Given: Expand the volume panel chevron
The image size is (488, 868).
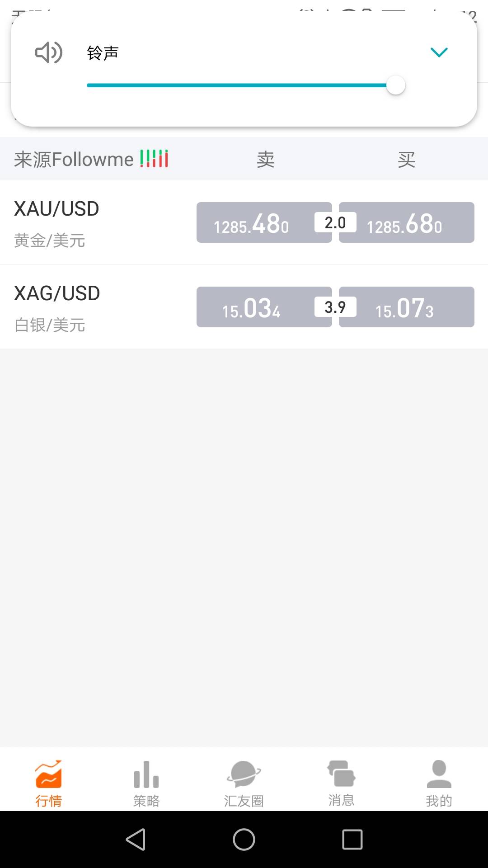Looking at the screenshot, I should (x=439, y=52).
